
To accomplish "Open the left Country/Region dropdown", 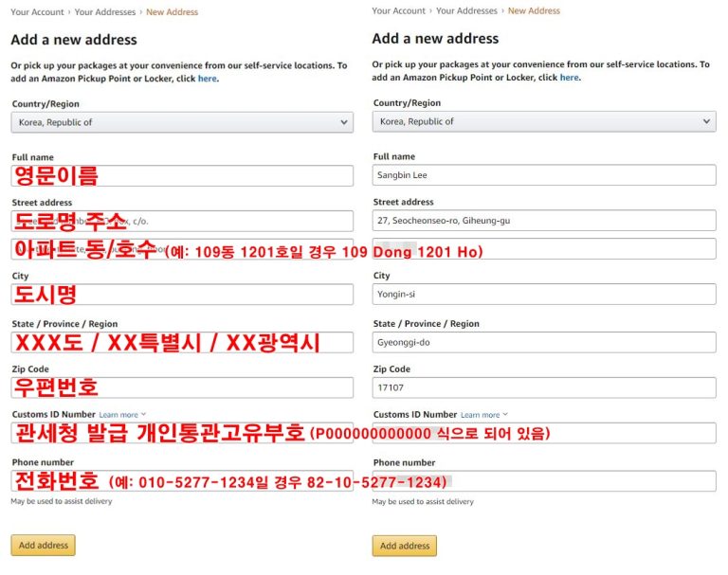I will pyautogui.click(x=182, y=122).
